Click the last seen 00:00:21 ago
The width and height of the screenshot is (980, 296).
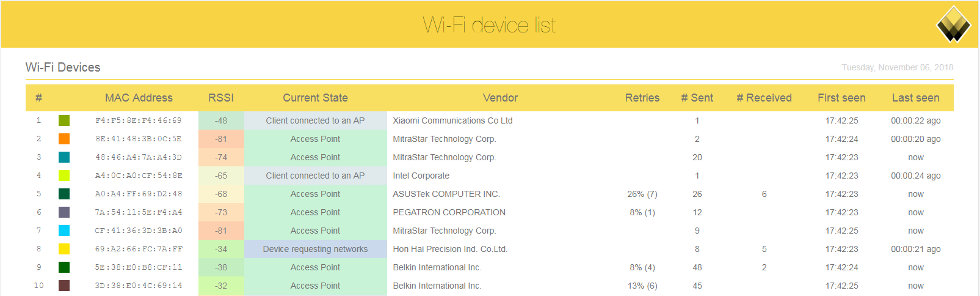pyautogui.click(x=916, y=249)
